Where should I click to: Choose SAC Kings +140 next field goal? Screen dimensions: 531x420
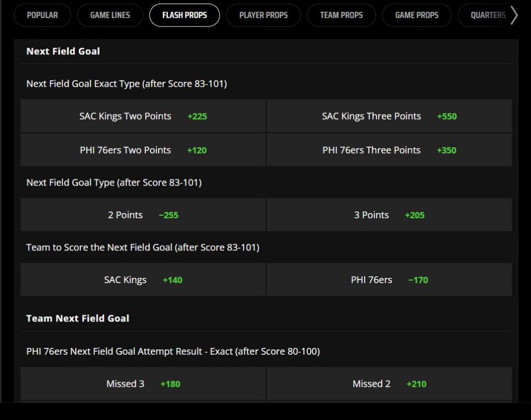(143, 280)
